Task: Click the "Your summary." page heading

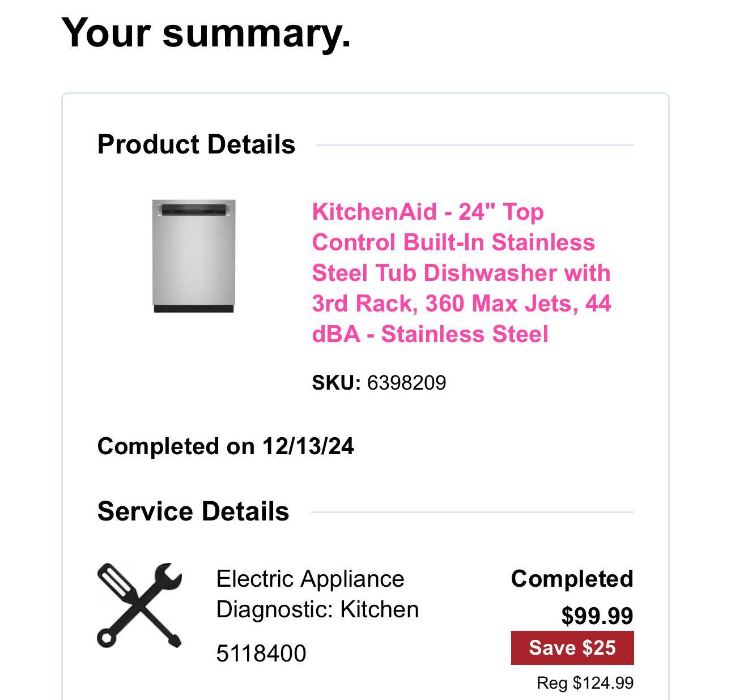Action: click(206, 32)
